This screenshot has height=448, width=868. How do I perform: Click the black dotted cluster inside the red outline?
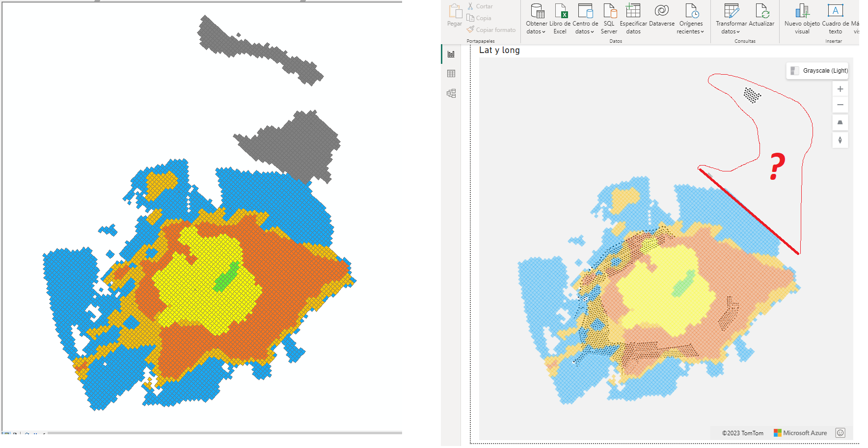click(x=752, y=95)
